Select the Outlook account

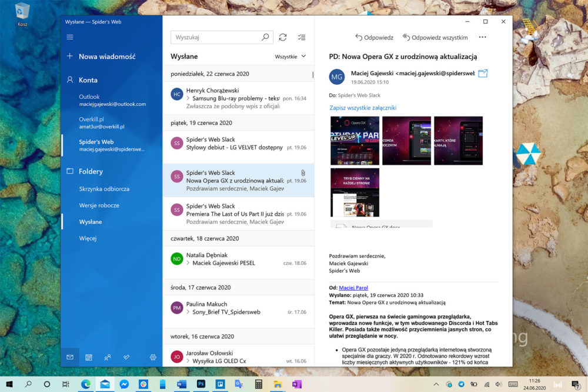[x=112, y=100]
